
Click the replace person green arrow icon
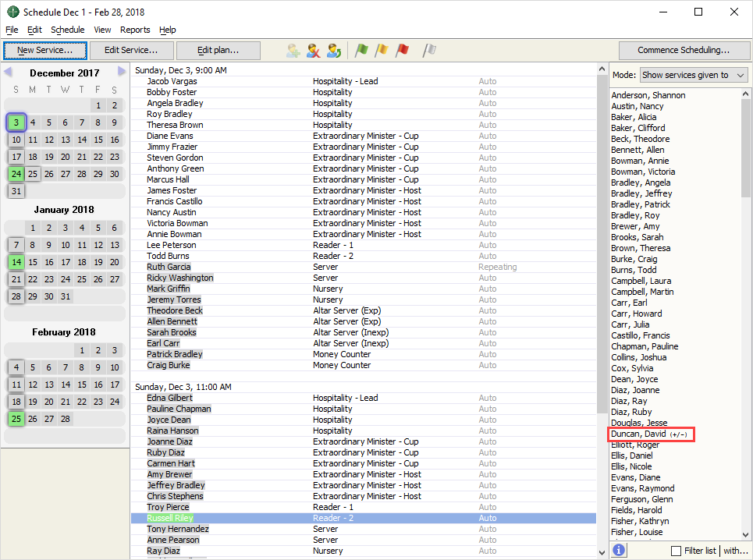(334, 51)
